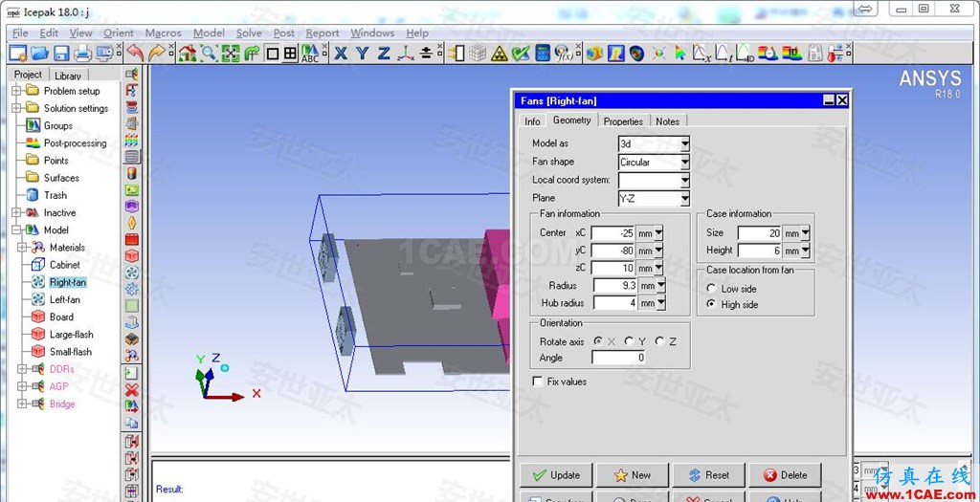The width and height of the screenshot is (980, 502).
Task: Click the Angle input field
Action: (619, 358)
